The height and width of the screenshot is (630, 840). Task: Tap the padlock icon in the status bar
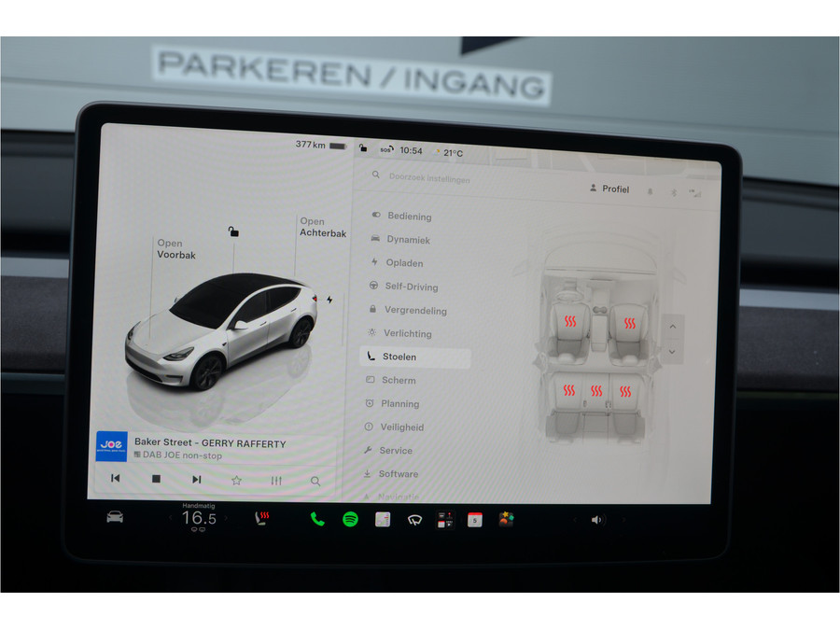363,147
